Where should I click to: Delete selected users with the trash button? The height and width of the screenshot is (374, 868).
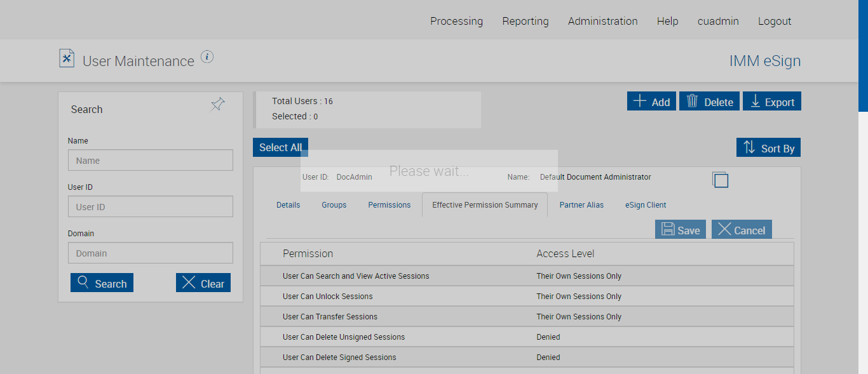click(x=709, y=102)
